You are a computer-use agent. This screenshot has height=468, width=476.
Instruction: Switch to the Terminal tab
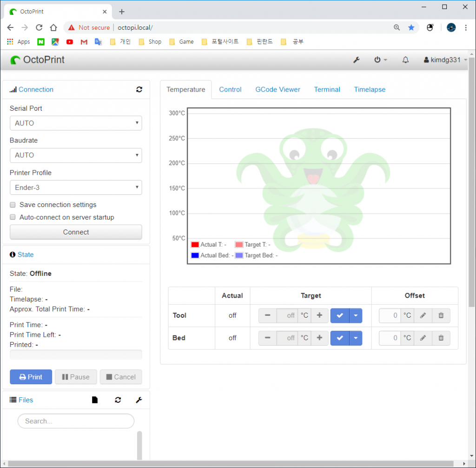coord(327,89)
